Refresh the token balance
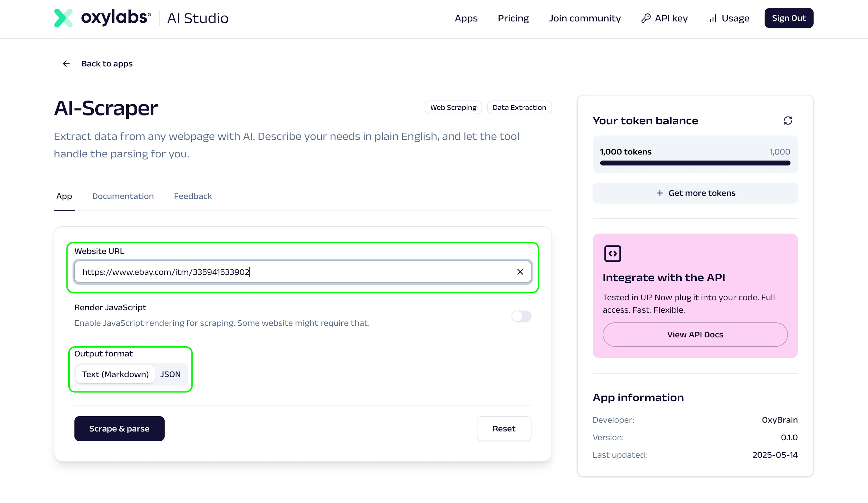 coord(788,120)
